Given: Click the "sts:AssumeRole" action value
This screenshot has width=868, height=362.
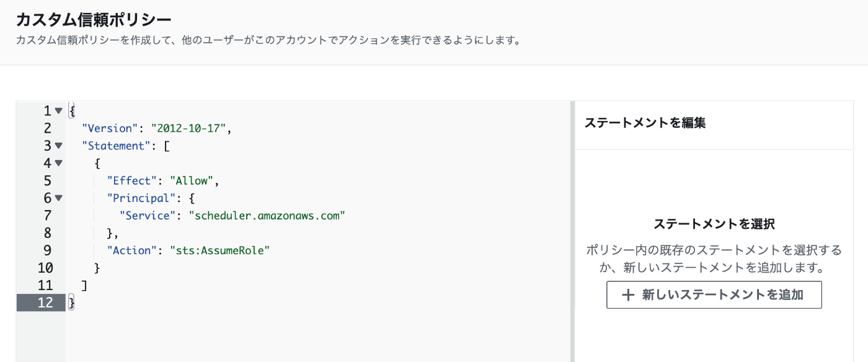Looking at the screenshot, I should pos(220,250).
